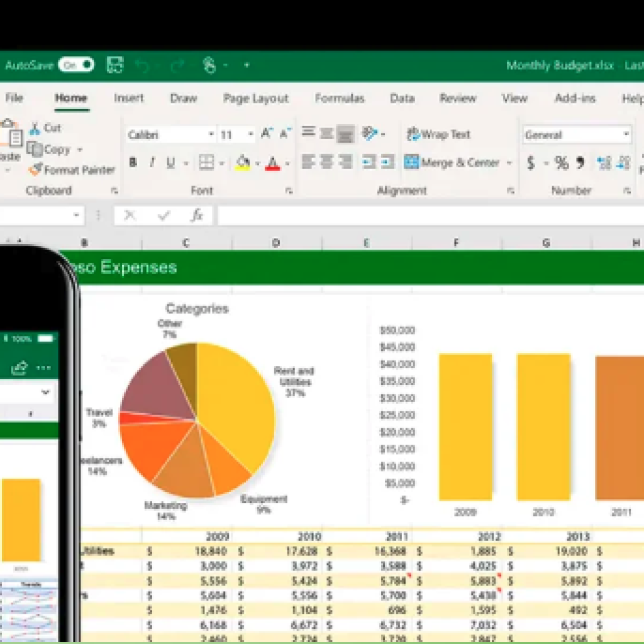644x644 pixels.
Task: Toggle Bold formatting
Action: pyautogui.click(x=133, y=163)
